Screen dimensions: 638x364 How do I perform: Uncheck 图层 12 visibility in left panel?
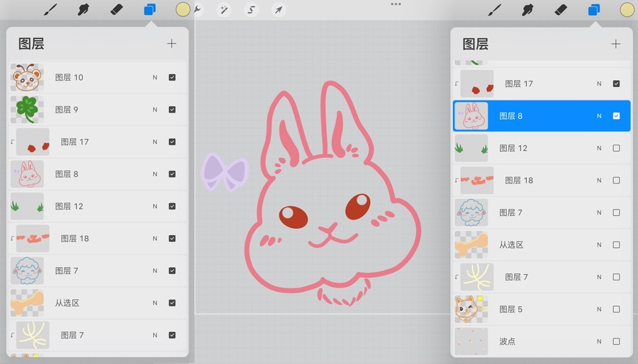tap(172, 206)
